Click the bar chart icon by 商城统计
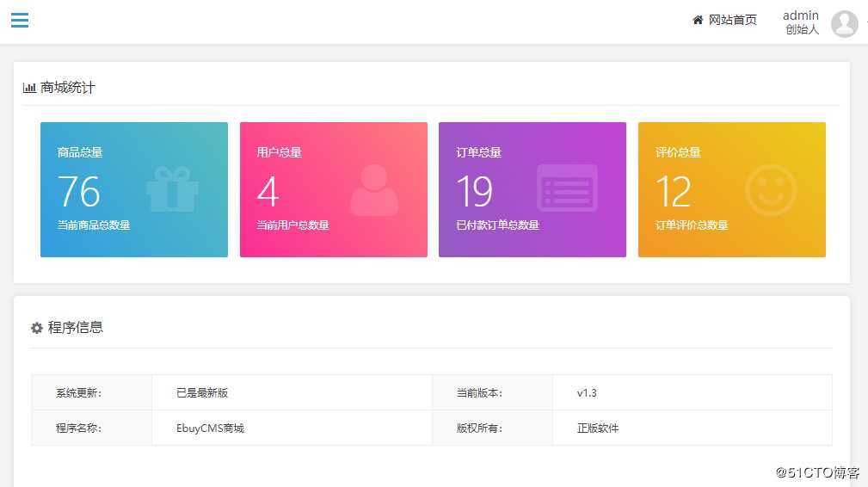Viewport: 868px width, 487px height. pos(29,88)
